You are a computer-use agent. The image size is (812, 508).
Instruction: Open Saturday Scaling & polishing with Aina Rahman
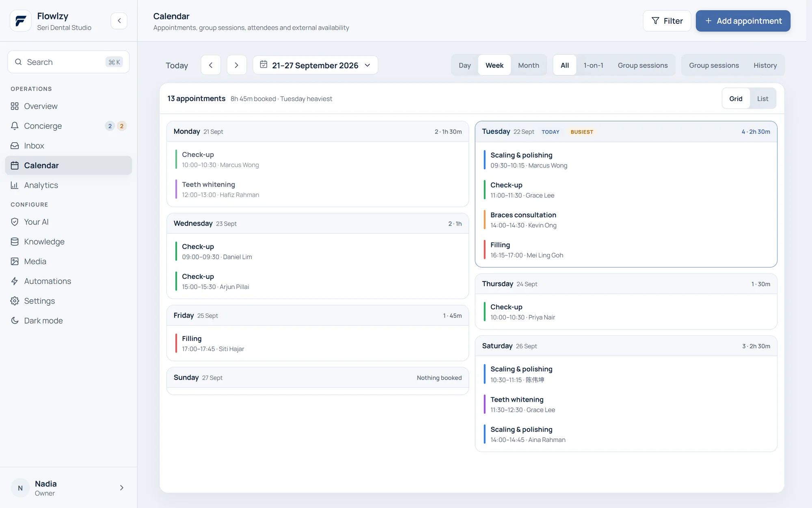pos(626,434)
